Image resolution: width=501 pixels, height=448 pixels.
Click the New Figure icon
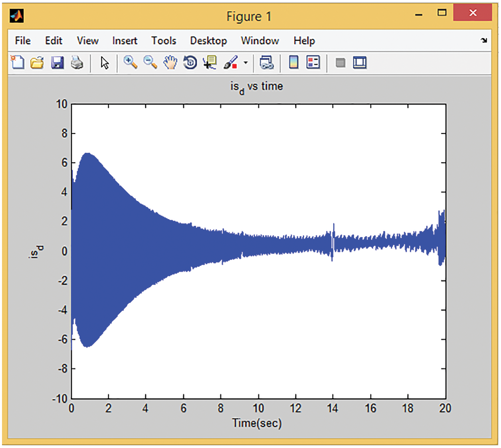point(17,63)
